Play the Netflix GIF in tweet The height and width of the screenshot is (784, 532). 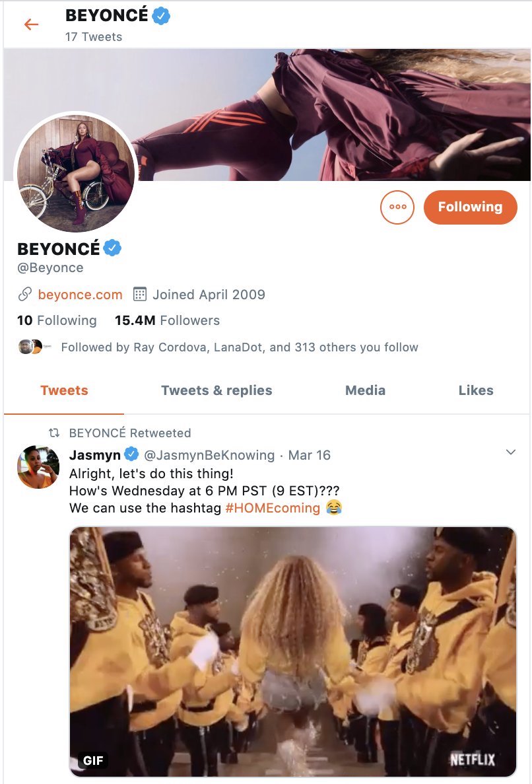[x=293, y=651]
